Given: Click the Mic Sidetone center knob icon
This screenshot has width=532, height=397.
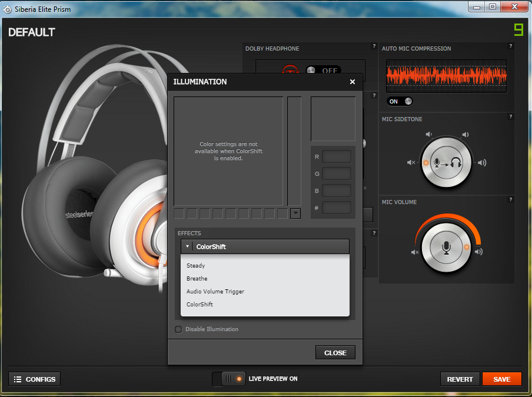Looking at the screenshot, I should (x=447, y=163).
